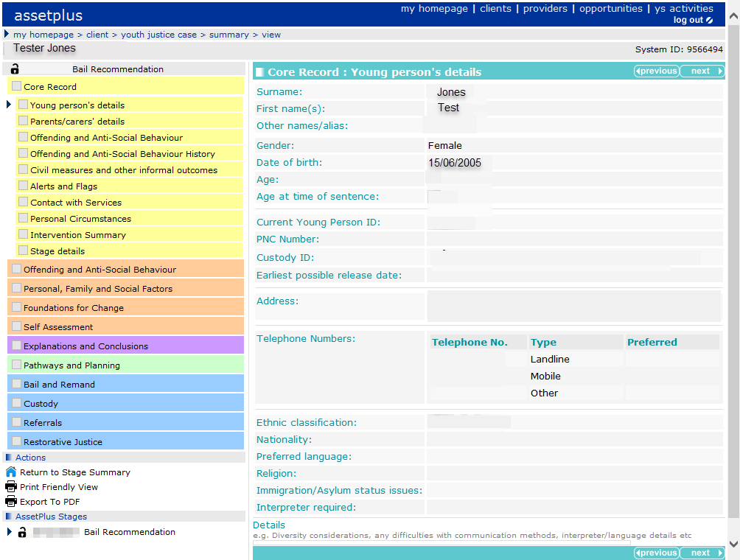Go to next page using bottom next button
740x560 pixels.
click(x=702, y=553)
